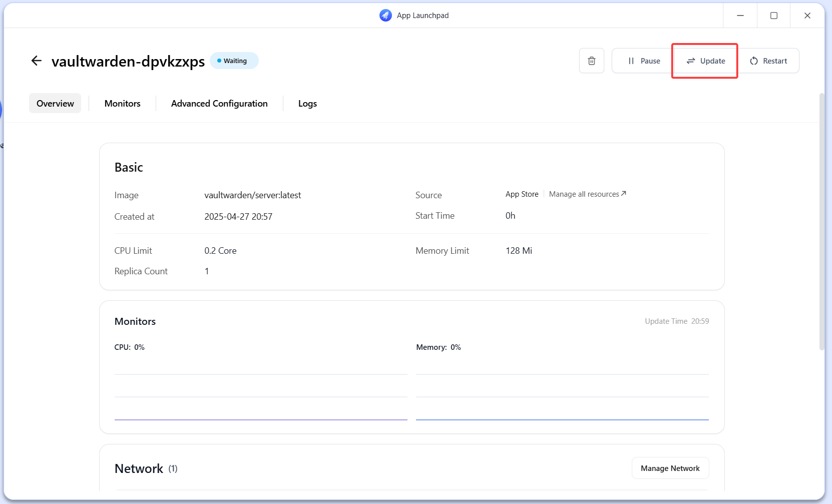This screenshot has width=832, height=504.
Task: Close the App Launchpad window
Action: point(807,16)
